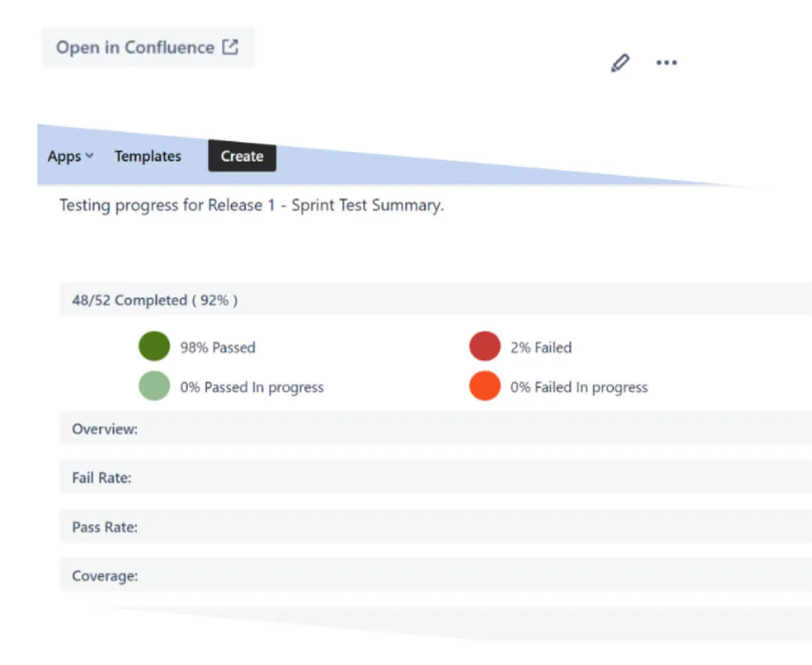Open the Fail Rate section header
The width and height of the screenshot is (812, 665).
coord(102,477)
